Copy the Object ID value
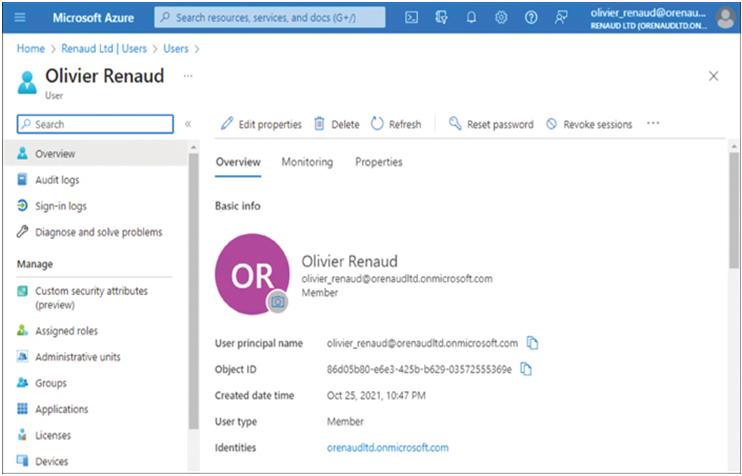Image resolution: width=742 pixels, height=476 pixels. [x=526, y=369]
